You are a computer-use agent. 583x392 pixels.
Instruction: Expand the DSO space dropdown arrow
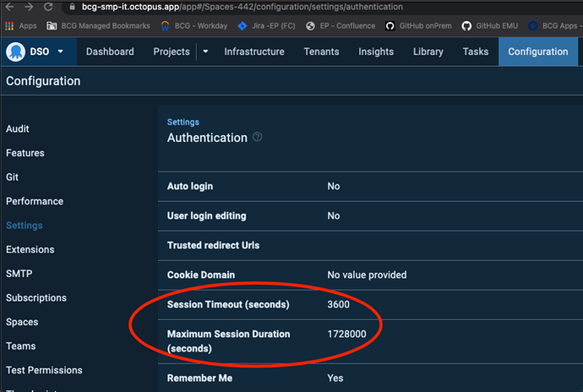tap(60, 52)
